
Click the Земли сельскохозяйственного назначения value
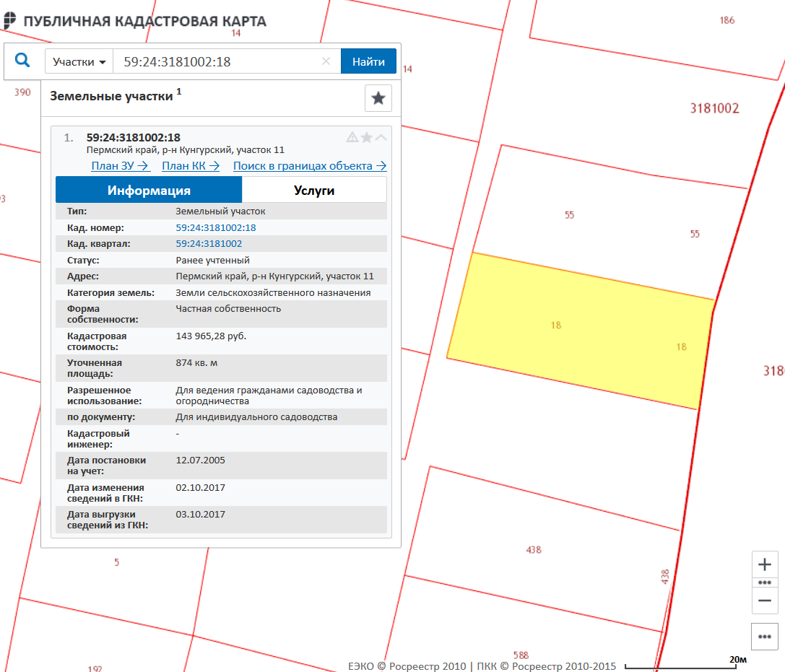(273, 293)
